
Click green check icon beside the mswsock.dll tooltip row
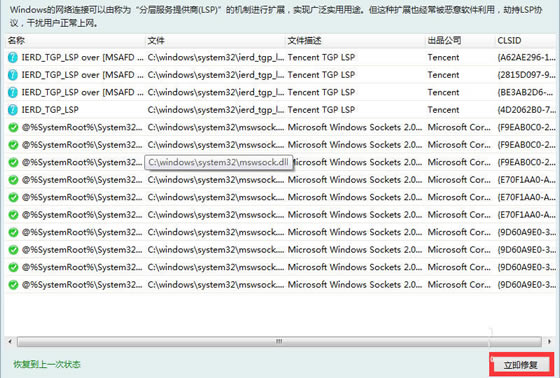tap(13, 162)
